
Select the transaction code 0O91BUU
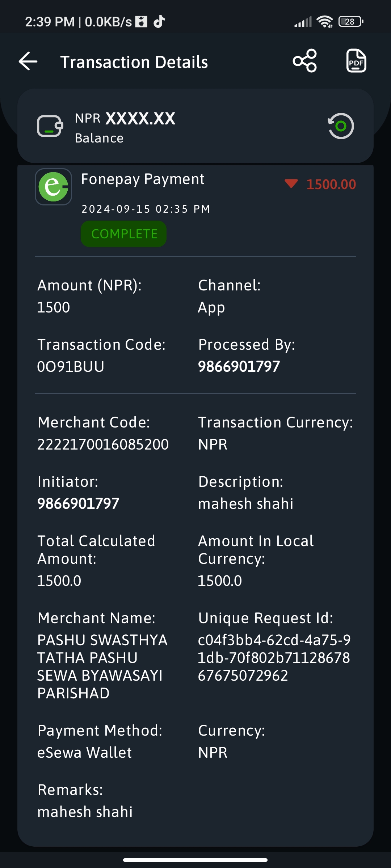[x=71, y=366]
